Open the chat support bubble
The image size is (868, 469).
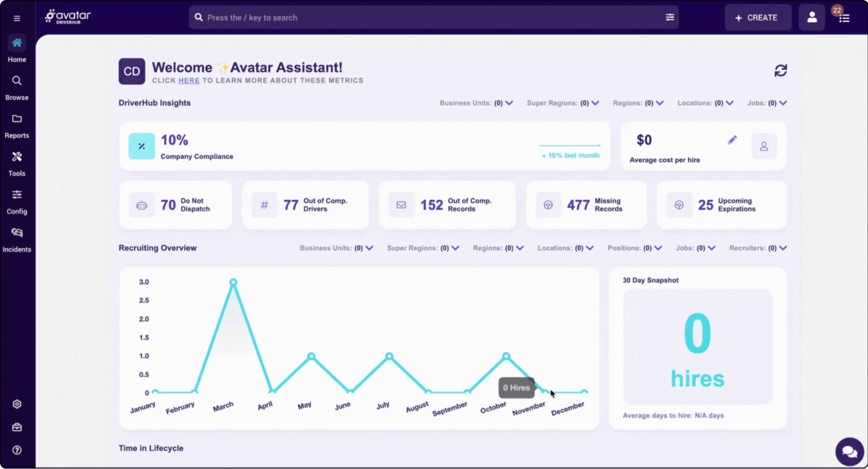click(x=849, y=451)
